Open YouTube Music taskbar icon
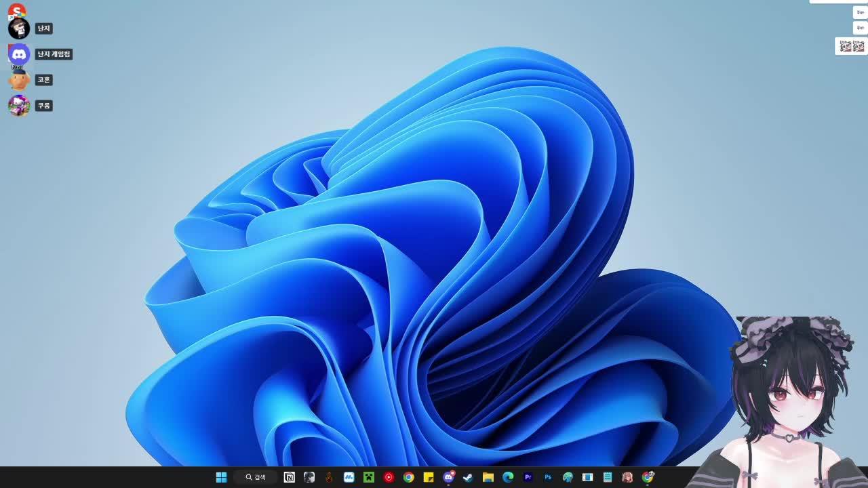 click(x=389, y=477)
